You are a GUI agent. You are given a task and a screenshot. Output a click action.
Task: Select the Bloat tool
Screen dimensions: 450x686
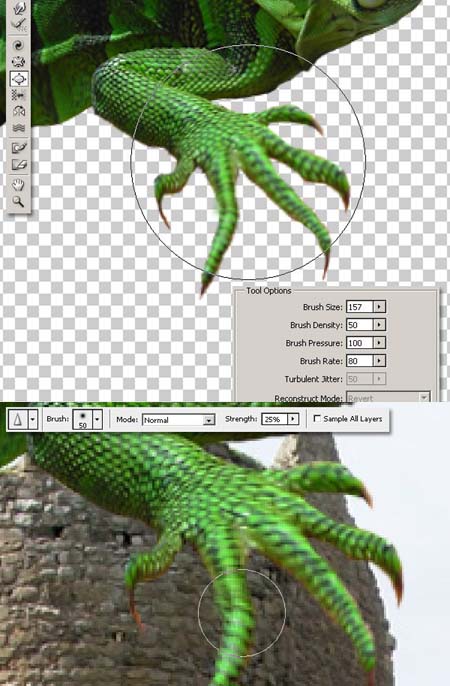point(19,78)
